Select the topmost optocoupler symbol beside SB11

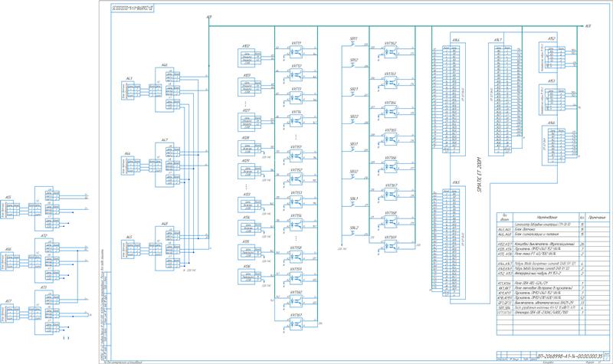click(390, 51)
